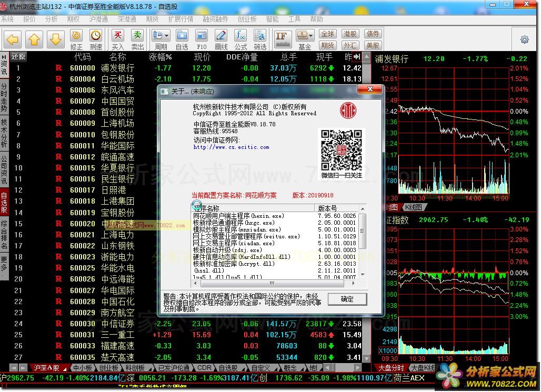The image size is (541, 392).
Task: Select the 600000 浦发银行 row
Action: pyautogui.click(x=186, y=68)
